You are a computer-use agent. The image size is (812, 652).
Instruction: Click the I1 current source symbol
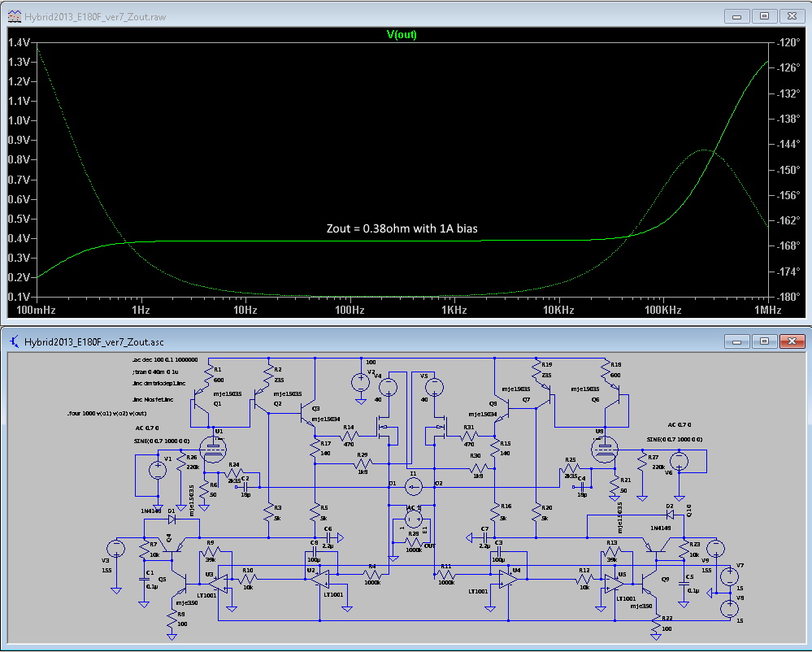click(414, 487)
